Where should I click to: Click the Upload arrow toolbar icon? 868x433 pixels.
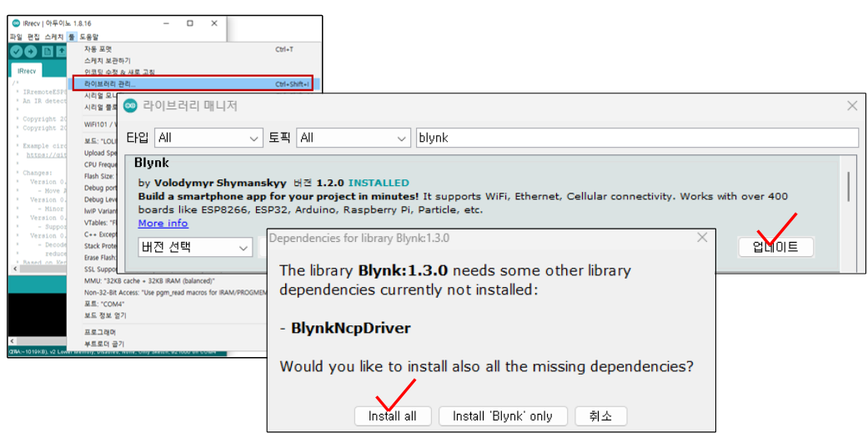coord(31,52)
